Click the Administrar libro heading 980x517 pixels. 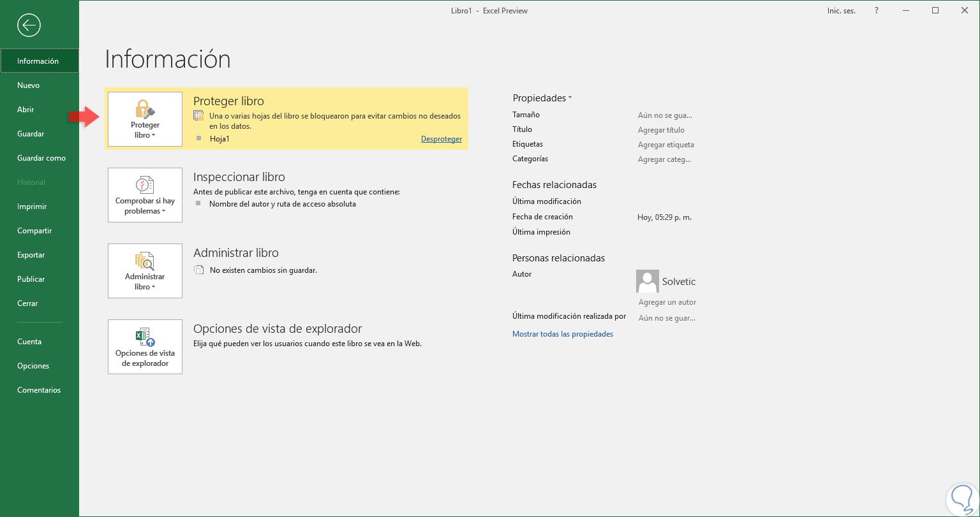[236, 253]
